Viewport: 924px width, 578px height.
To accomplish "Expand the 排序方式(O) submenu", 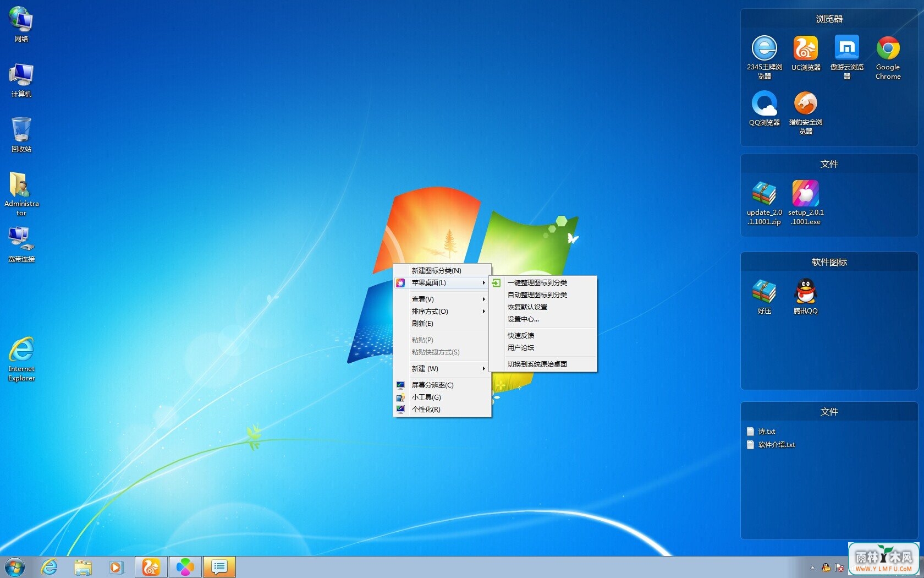I will click(x=442, y=311).
